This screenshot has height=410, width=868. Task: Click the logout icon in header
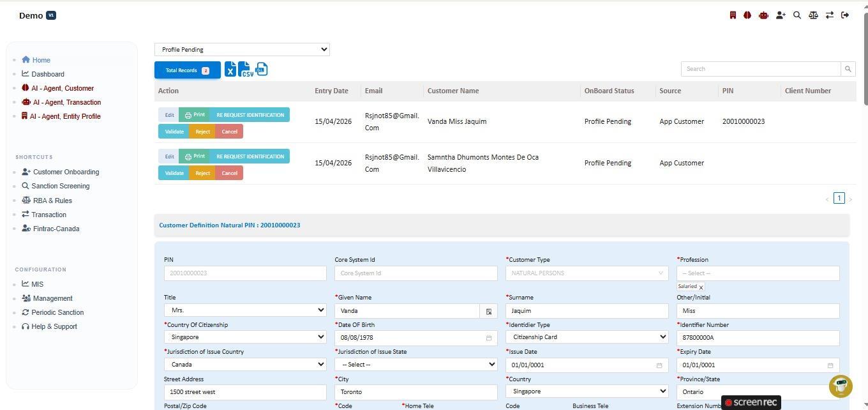point(845,15)
